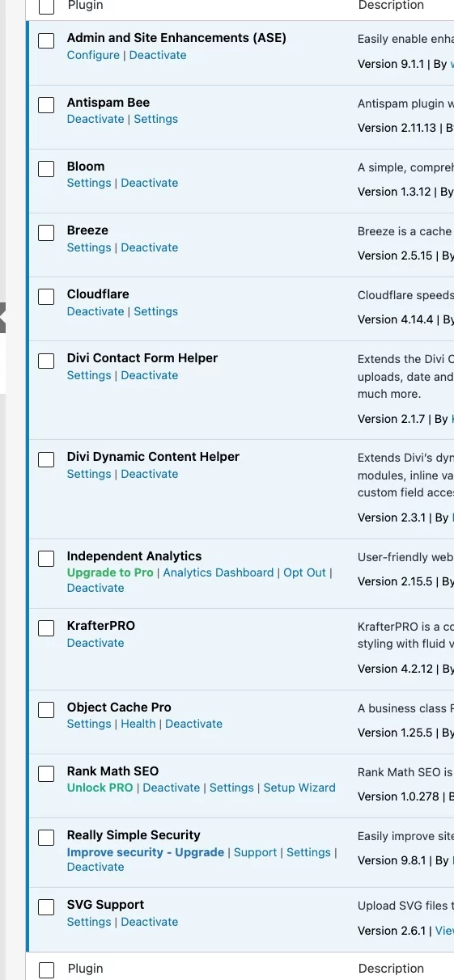Image resolution: width=454 pixels, height=980 pixels.
Task: Deactivate Really Simple Security
Action: tap(95, 867)
